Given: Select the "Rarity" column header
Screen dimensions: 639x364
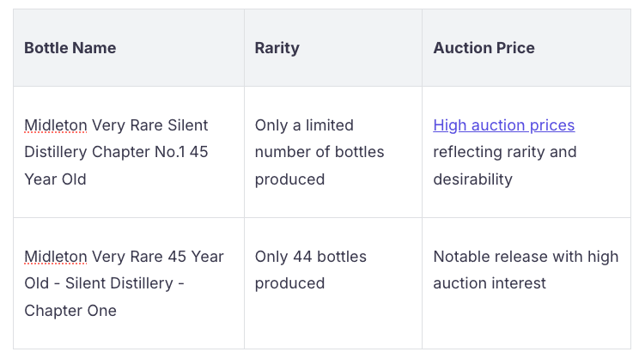Looking at the screenshot, I should pos(277,48).
